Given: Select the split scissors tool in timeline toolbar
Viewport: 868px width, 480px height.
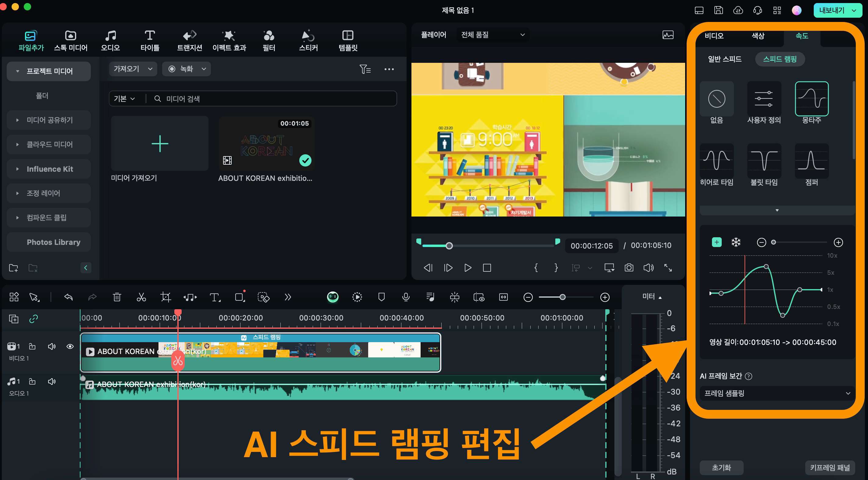Looking at the screenshot, I should tap(141, 297).
